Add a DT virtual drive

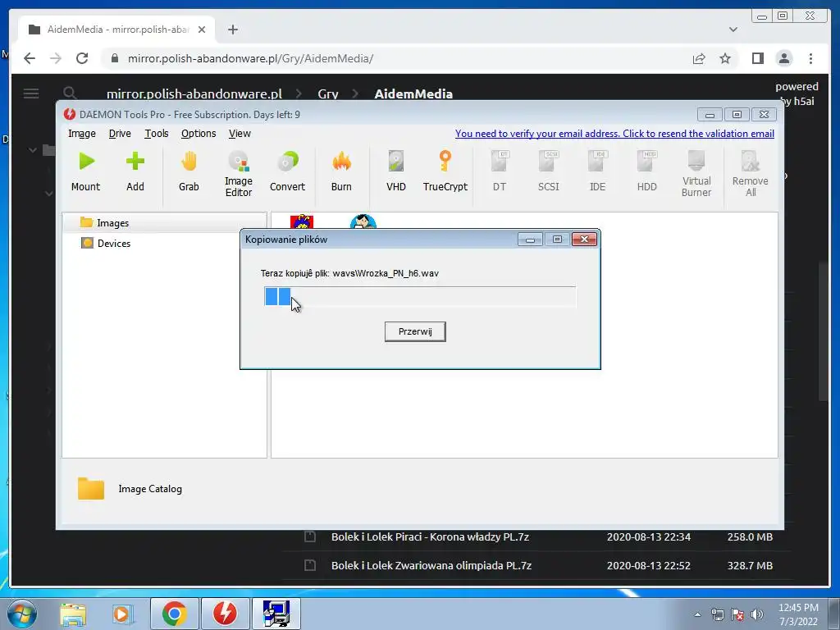coord(500,171)
